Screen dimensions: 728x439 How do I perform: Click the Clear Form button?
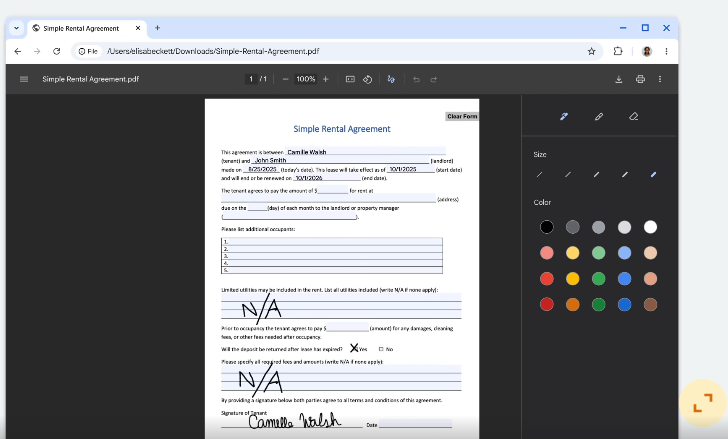click(462, 116)
